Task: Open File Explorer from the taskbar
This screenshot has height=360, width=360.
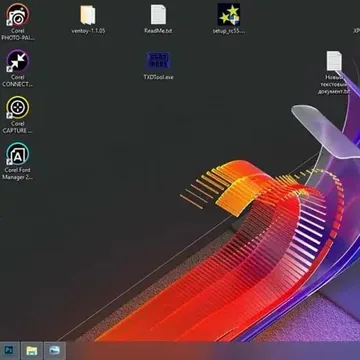Action: (32, 350)
